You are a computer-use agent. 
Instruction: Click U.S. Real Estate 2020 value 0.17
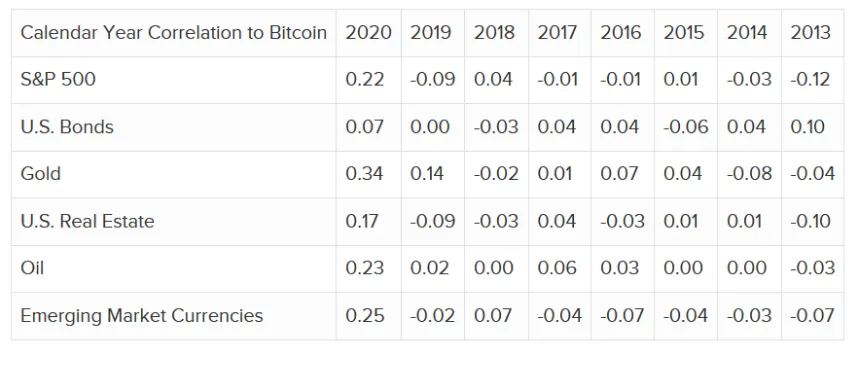click(x=362, y=221)
